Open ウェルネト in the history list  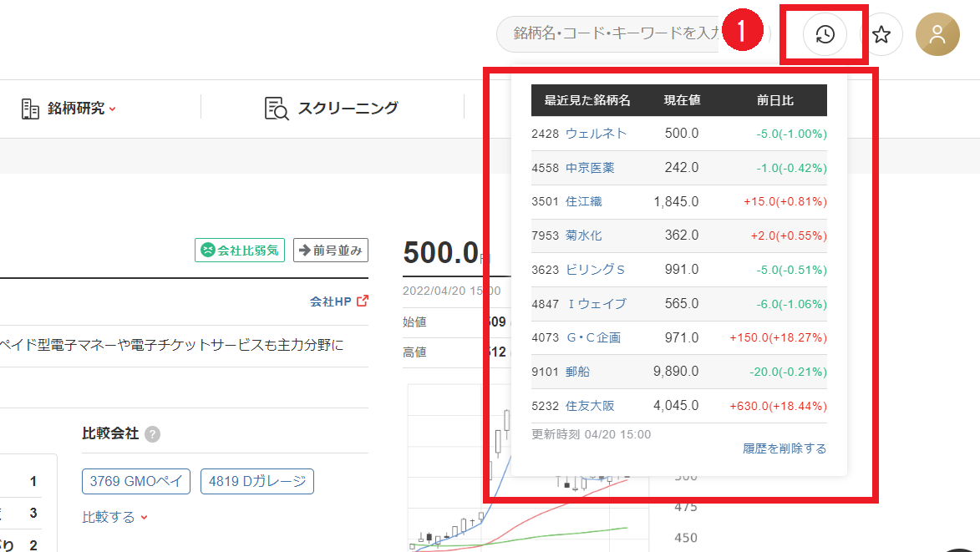coord(596,134)
